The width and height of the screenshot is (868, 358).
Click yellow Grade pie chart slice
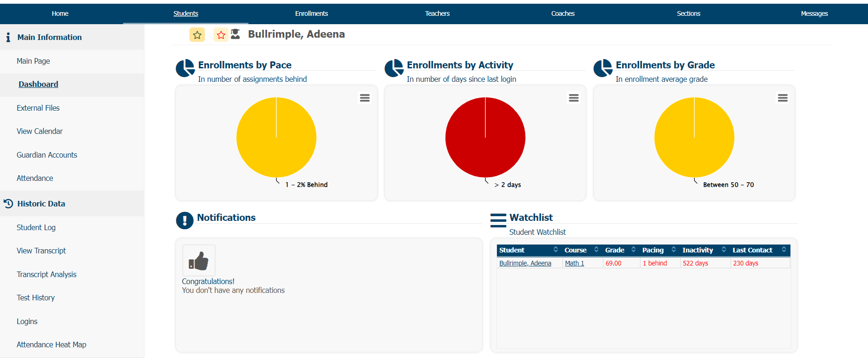click(x=694, y=137)
